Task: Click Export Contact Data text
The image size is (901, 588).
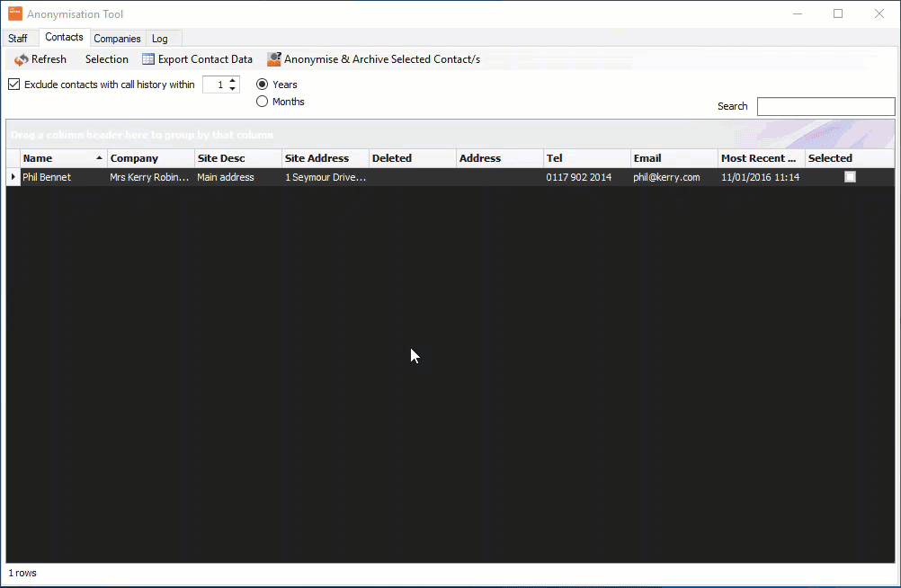Action: coord(205,59)
